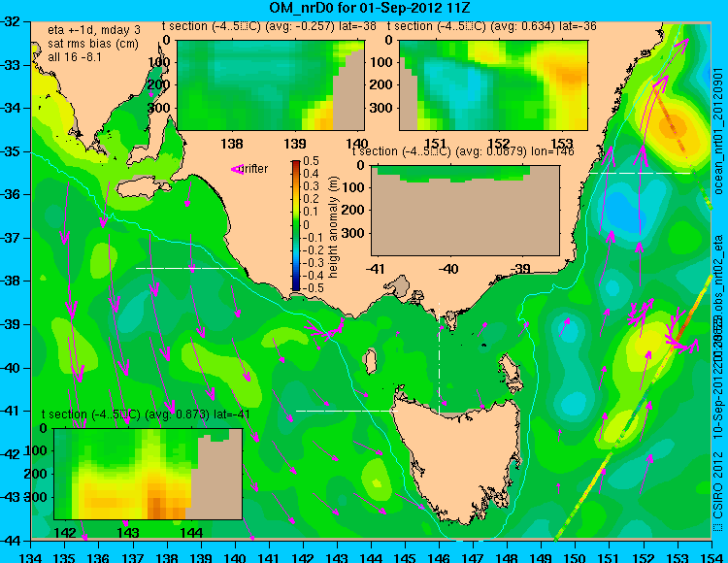728x563 pixels.
Task: Click the vertical 'CSIRO 2012' text on the right
Action: 718,485
